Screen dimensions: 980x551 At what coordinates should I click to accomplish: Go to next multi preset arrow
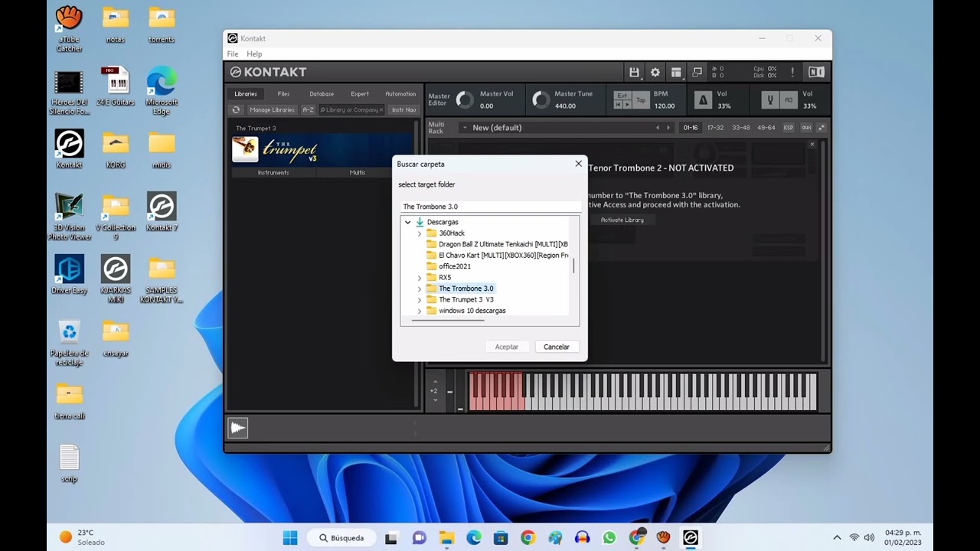click(668, 128)
